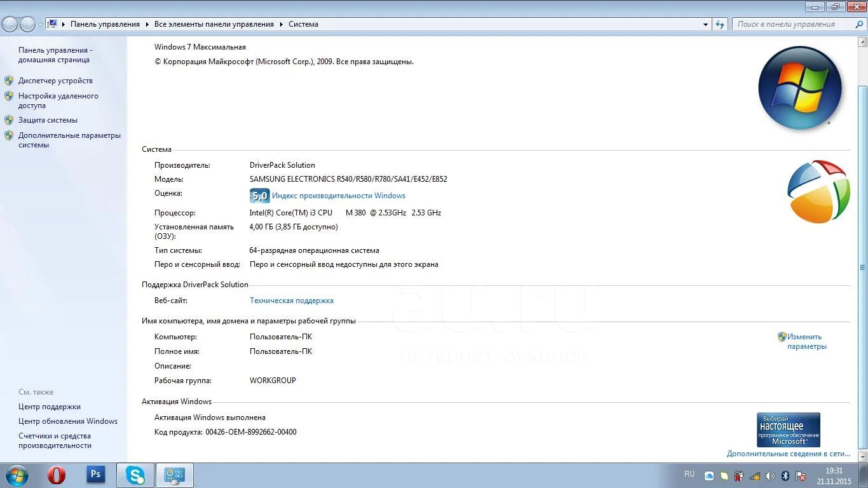Open the Action Center flag icon

click(x=801, y=475)
